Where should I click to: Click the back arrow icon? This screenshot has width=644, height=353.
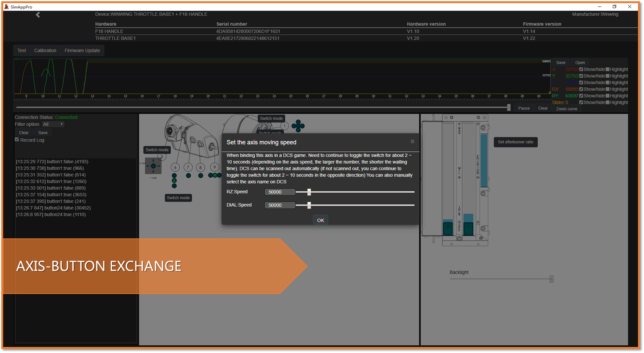click(x=38, y=15)
